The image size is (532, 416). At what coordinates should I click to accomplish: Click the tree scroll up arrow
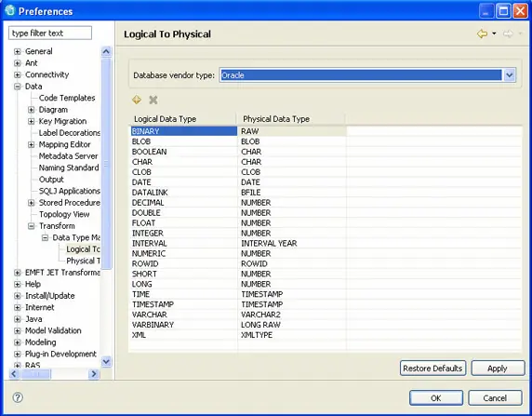point(106,51)
